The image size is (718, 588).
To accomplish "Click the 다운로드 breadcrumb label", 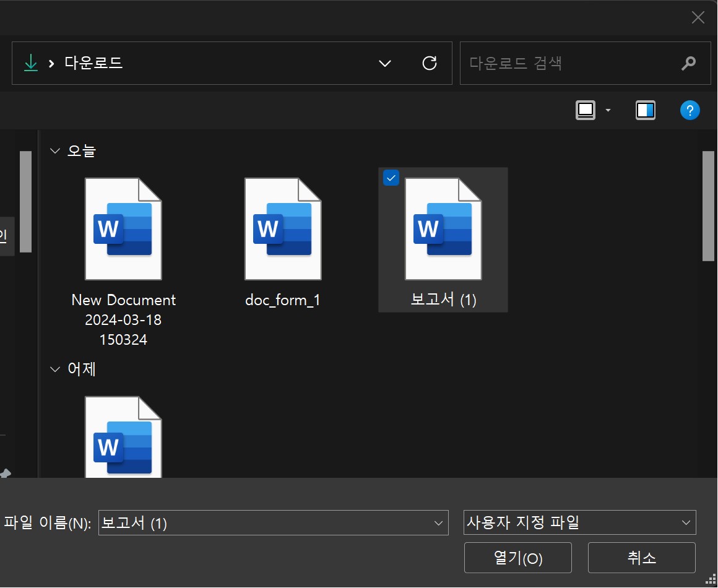I will pyautogui.click(x=93, y=63).
